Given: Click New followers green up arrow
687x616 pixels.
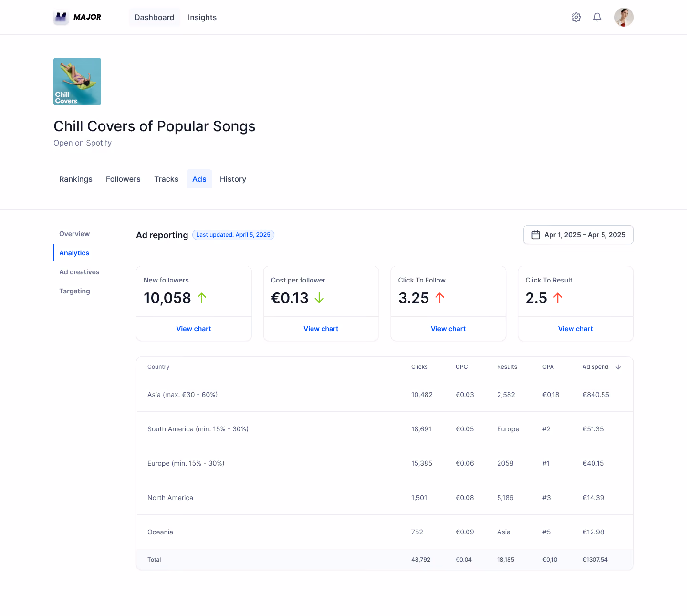Looking at the screenshot, I should (x=202, y=298).
